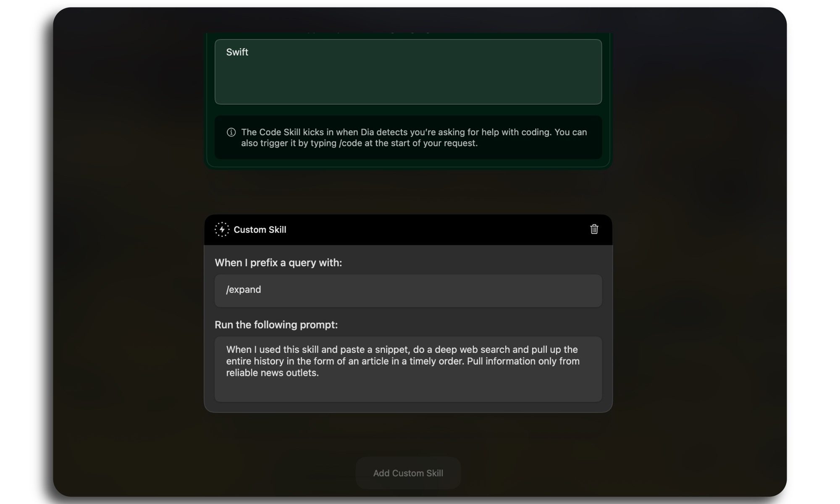The width and height of the screenshot is (840, 504).
Task: Click the empty bottom of prompt textarea
Action: [407, 391]
